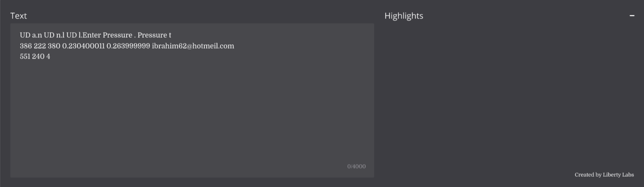Place cursor on the number 0.230400011
The width and height of the screenshot is (644, 187).
coord(83,46)
